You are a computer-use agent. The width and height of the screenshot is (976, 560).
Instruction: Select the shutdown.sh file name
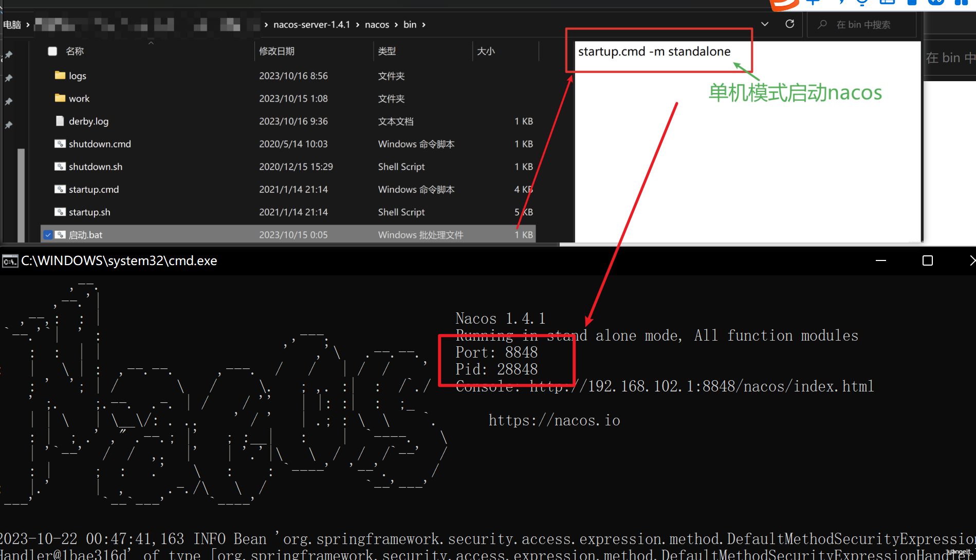pos(96,166)
